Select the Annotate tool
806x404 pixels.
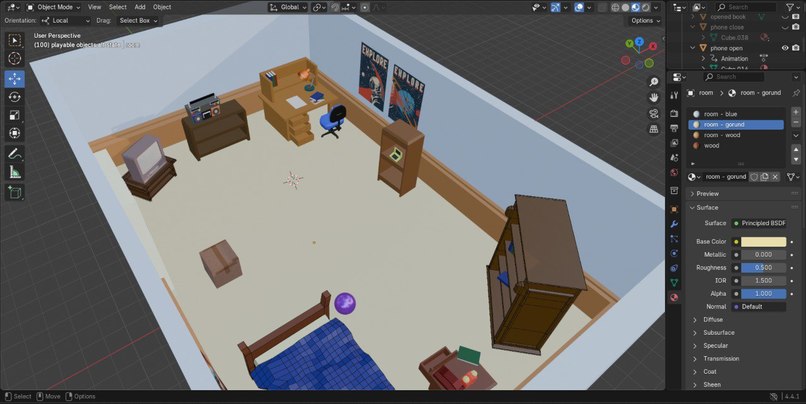[14, 153]
